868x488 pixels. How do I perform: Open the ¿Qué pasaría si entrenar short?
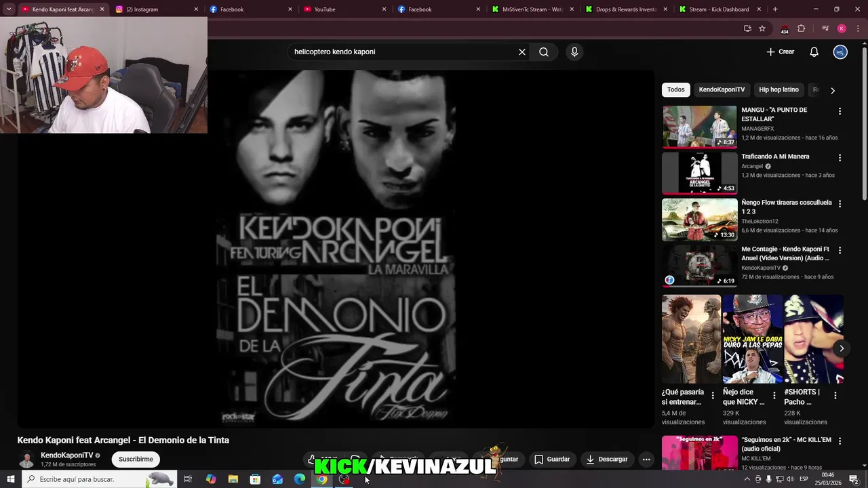[x=691, y=339]
